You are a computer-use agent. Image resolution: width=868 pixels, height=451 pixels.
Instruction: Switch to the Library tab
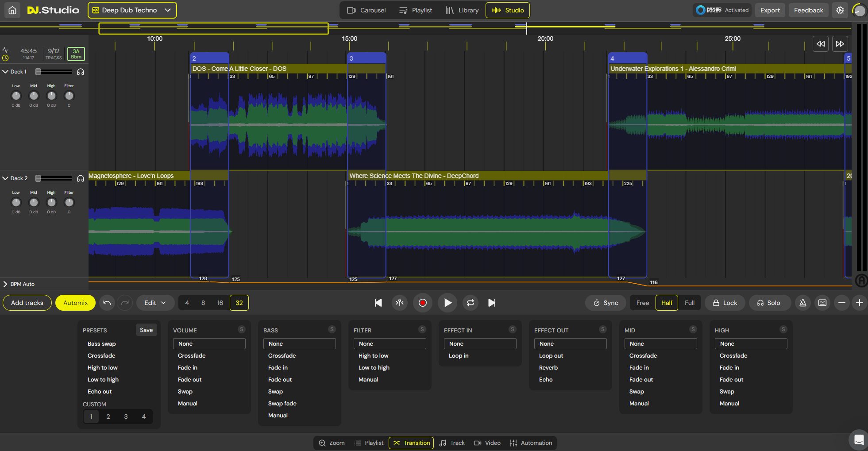click(x=462, y=10)
